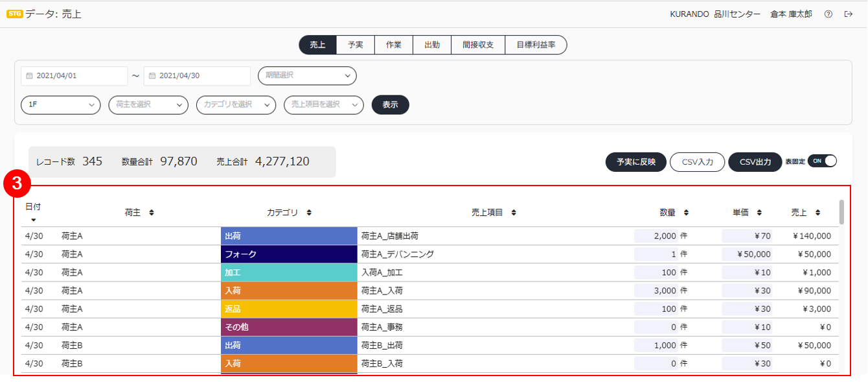
Task: Click the 荷主A_デバンニング sales item text
Action: click(398, 254)
